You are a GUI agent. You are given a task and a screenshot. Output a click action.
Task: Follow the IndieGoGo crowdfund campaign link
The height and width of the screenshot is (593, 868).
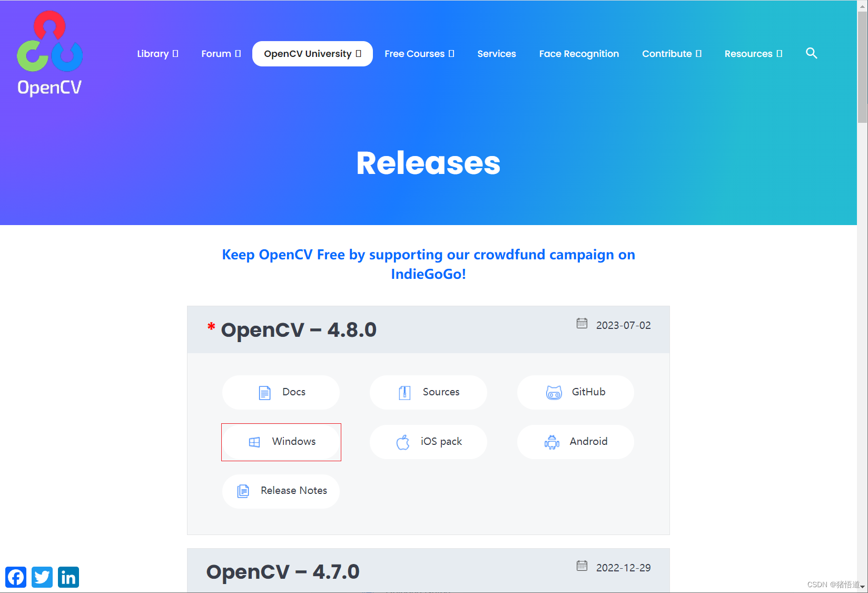428,264
